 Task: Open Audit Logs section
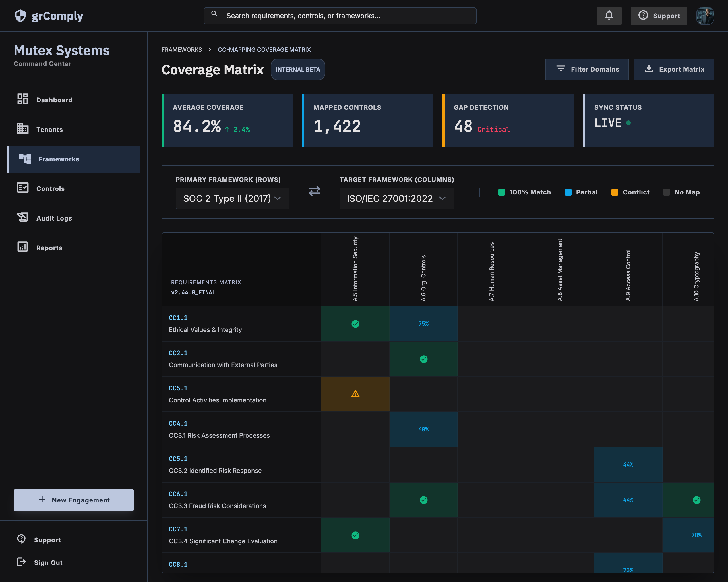[74, 218]
